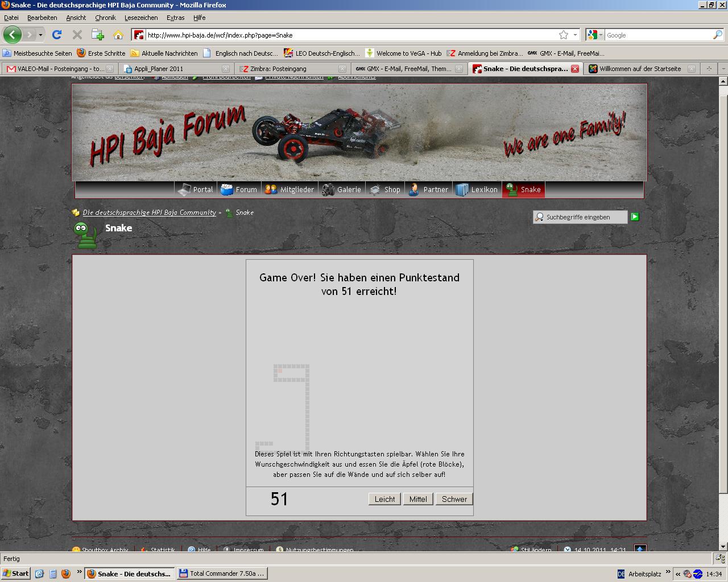Open the list all tabs dropdown
Image resolution: width=728 pixels, height=582 pixels.
click(723, 69)
